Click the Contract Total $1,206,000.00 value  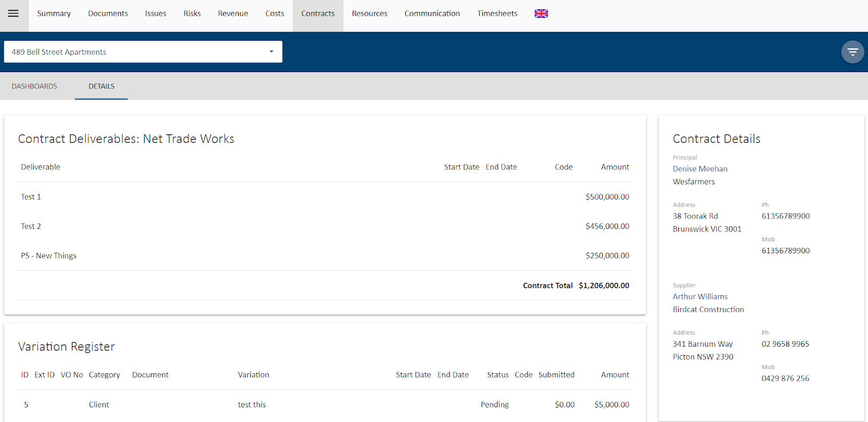[x=604, y=285]
